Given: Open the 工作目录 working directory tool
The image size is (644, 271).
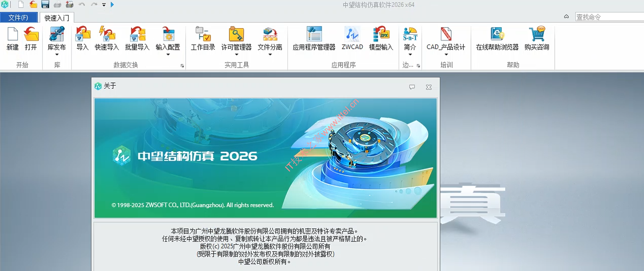Looking at the screenshot, I should click(203, 34).
